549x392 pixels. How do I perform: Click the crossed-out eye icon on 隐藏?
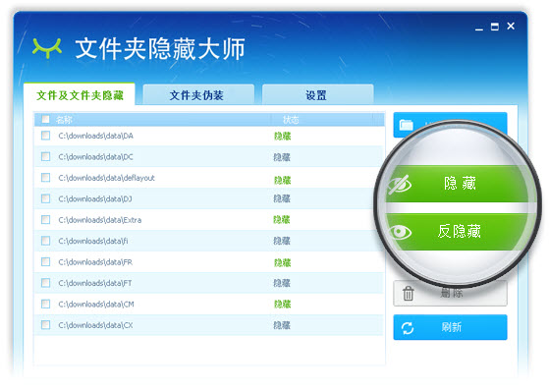[x=400, y=185]
